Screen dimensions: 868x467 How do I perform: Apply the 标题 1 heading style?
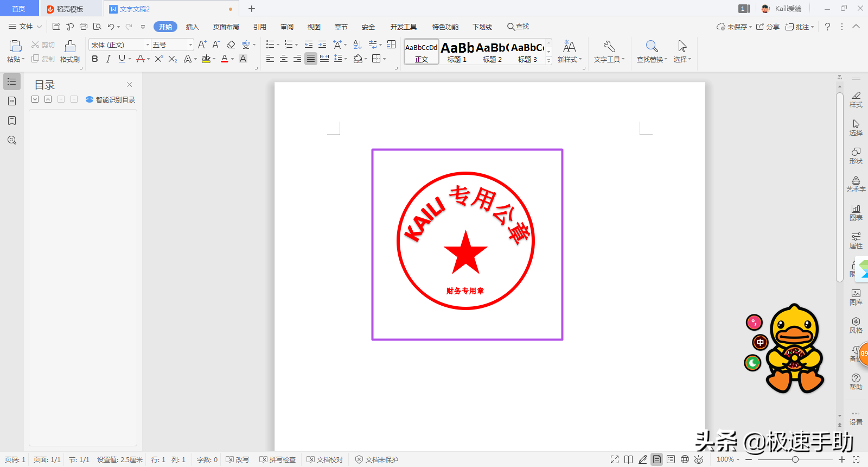click(457, 52)
